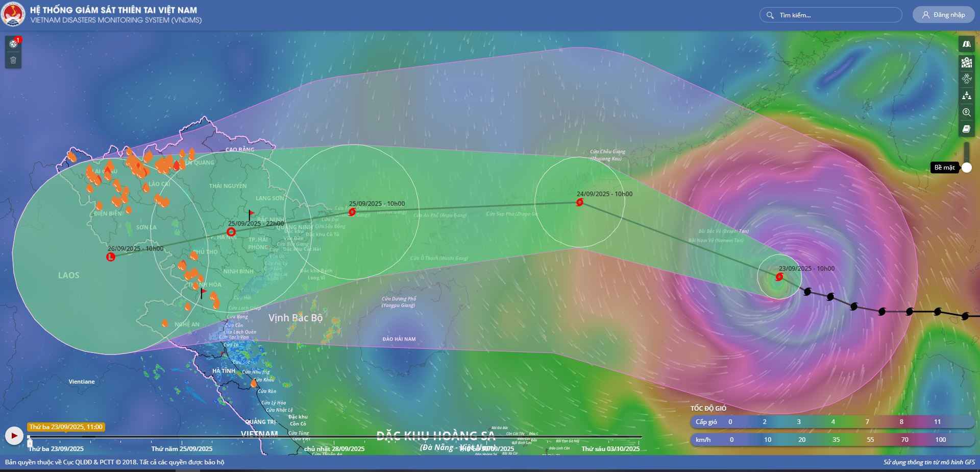Open the weather layers snowflake icon
Viewport: 980px width, 472px height.
coord(966,79)
